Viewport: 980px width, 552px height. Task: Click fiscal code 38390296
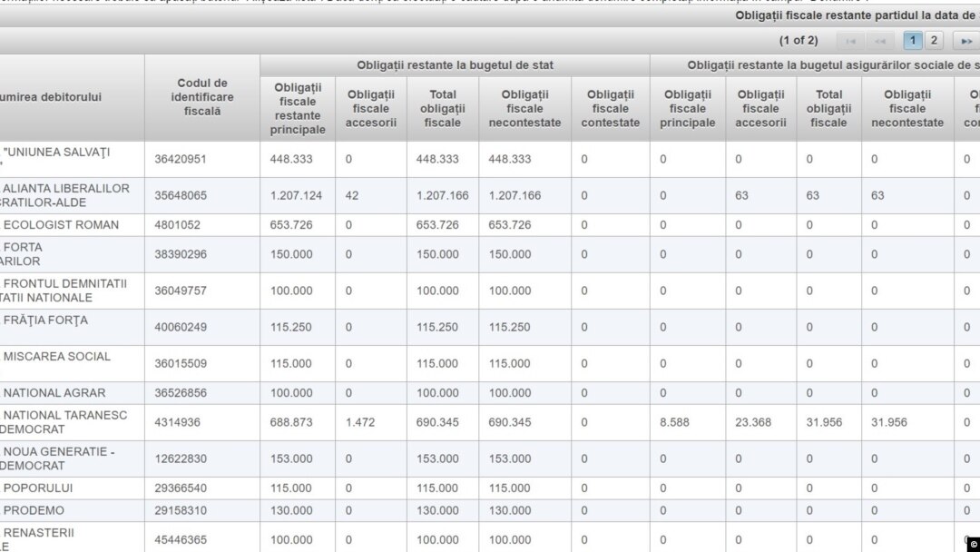[x=181, y=254]
